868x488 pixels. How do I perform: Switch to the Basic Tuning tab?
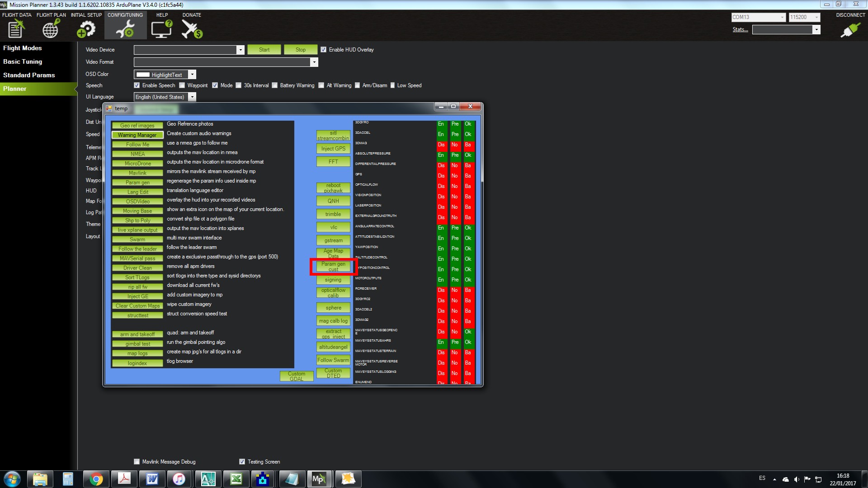pyautogui.click(x=23, y=61)
